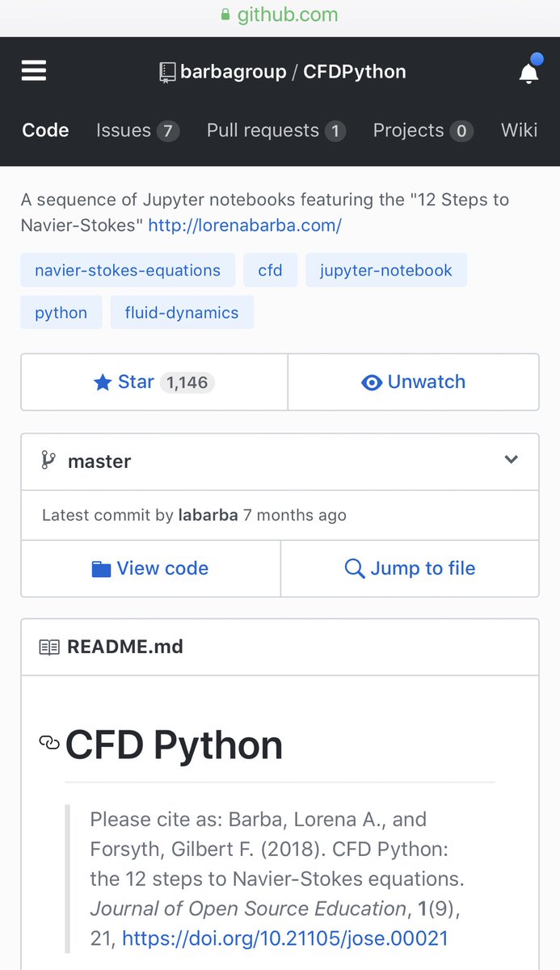Click the padlock icon in address bar
560x970 pixels.
point(225,15)
